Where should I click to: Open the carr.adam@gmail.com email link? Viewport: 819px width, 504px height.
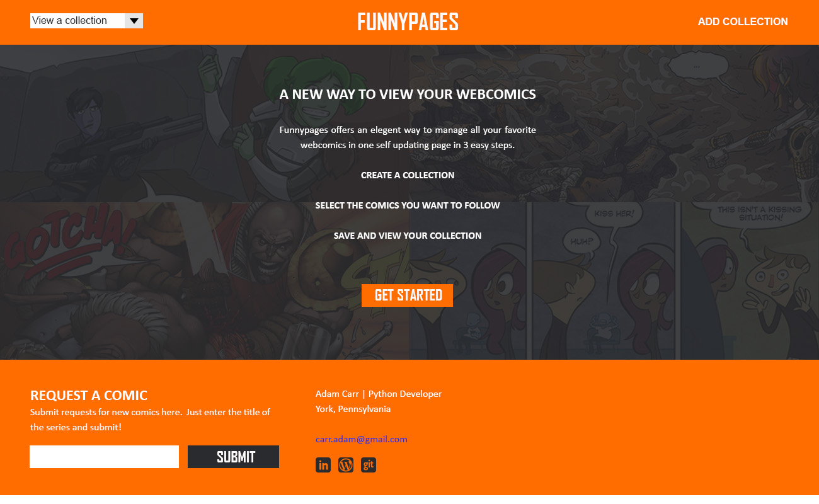(x=362, y=439)
